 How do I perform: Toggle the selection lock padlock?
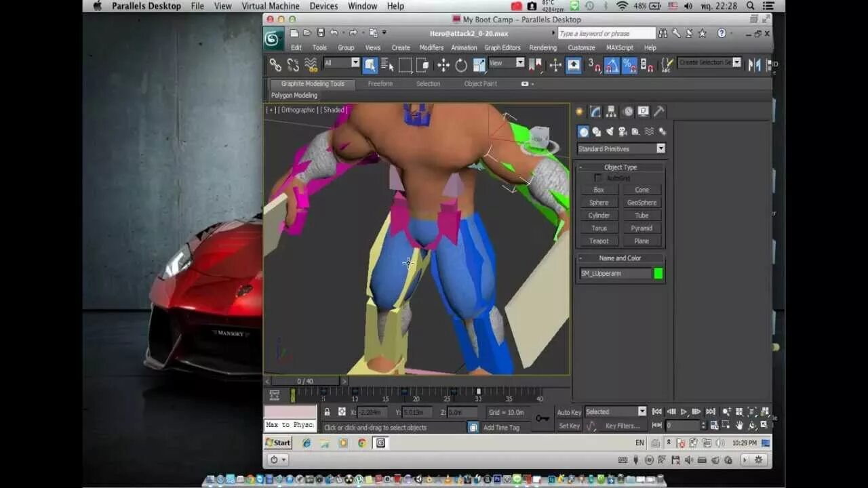coord(327,412)
